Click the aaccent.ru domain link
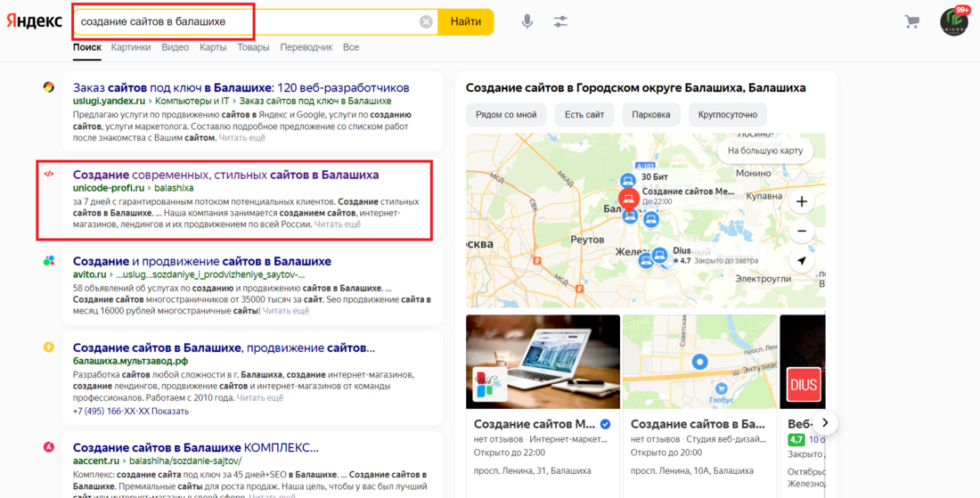 pyautogui.click(x=95, y=461)
